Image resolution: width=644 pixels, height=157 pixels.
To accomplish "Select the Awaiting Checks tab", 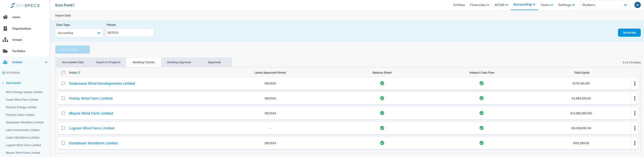I will (144, 62).
